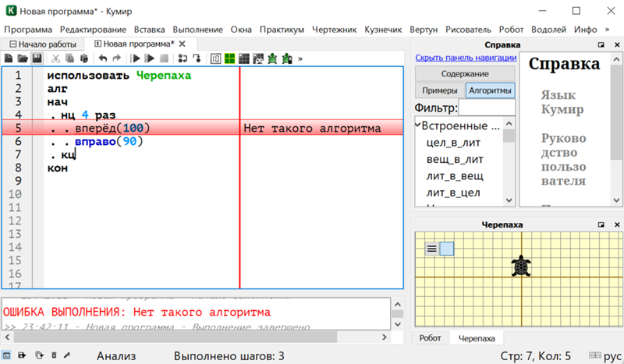Undock the Справка panel
This screenshot has height=364, width=624.
point(601,45)
